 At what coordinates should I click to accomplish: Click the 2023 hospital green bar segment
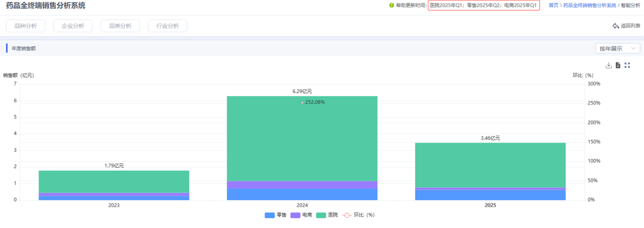tap(114, 182)
